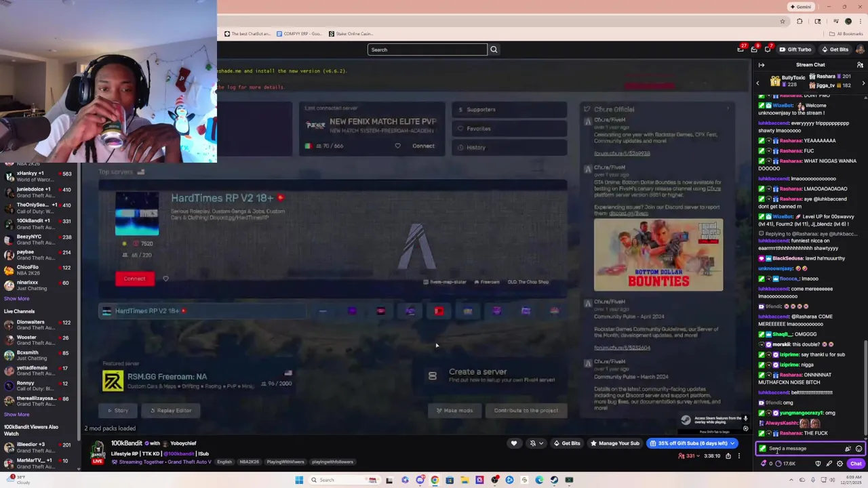The image size is (868, 488).
Task: Open whispers icon with 7 badge
Action: (768, 49)
